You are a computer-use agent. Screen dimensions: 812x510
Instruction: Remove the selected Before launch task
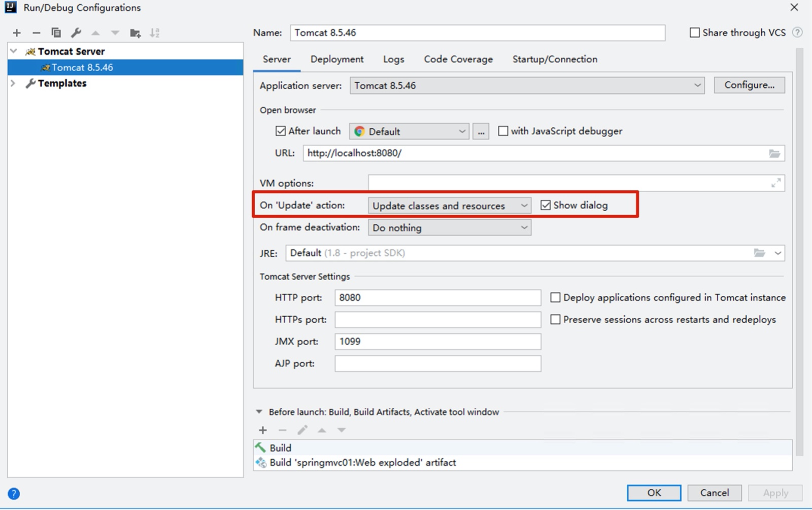click(x=283, y=430)
